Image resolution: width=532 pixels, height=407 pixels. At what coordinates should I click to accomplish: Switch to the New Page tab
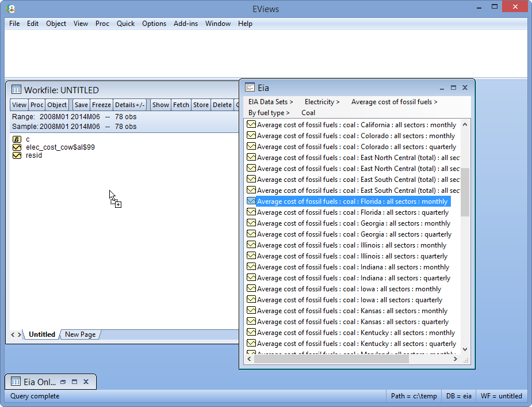(80, 334)
